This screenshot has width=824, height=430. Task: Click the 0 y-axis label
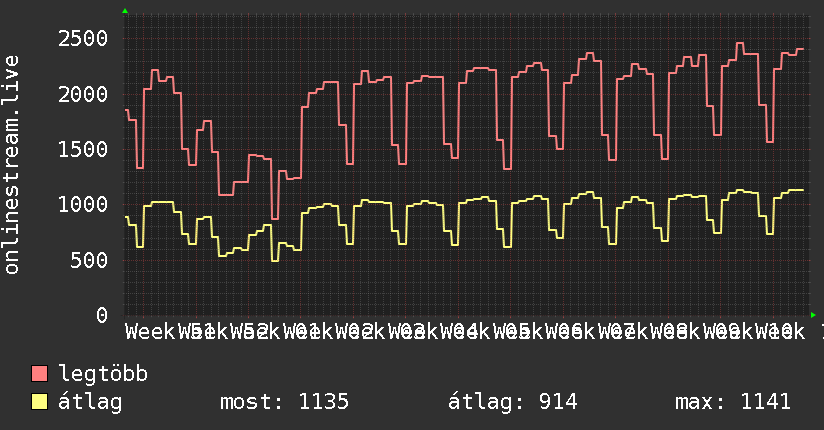click(x=102, y=315)
